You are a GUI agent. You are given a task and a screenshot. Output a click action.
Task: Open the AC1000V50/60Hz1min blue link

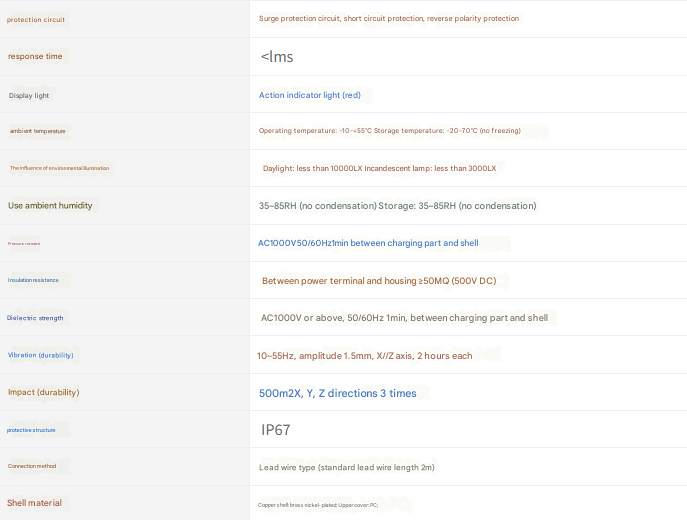pyautogui.click(x=368, y=243)
